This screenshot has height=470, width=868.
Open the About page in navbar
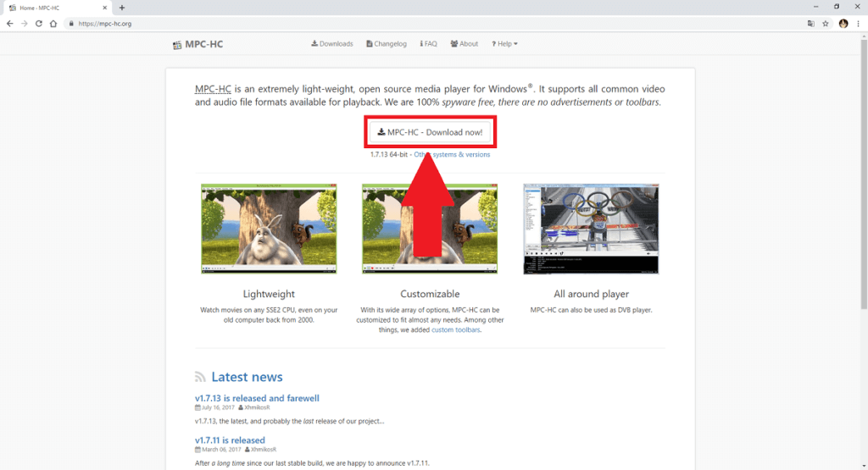click(465, 44)
